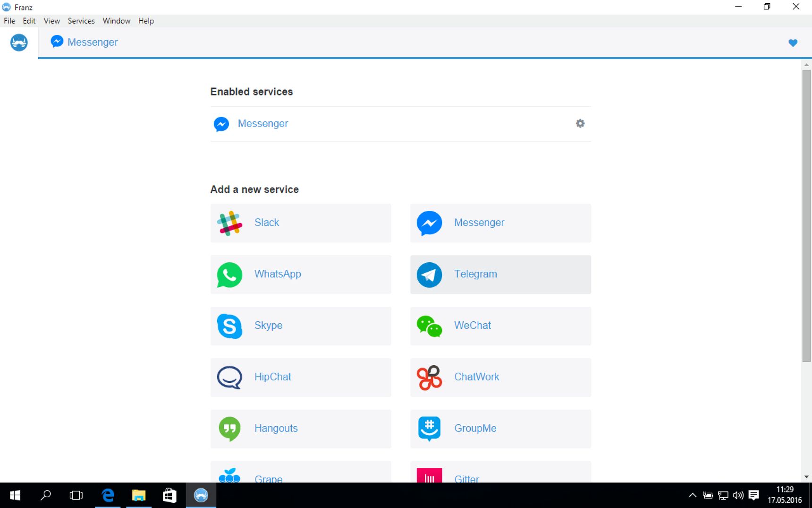Open the Window menu

(x=117, y=21)
